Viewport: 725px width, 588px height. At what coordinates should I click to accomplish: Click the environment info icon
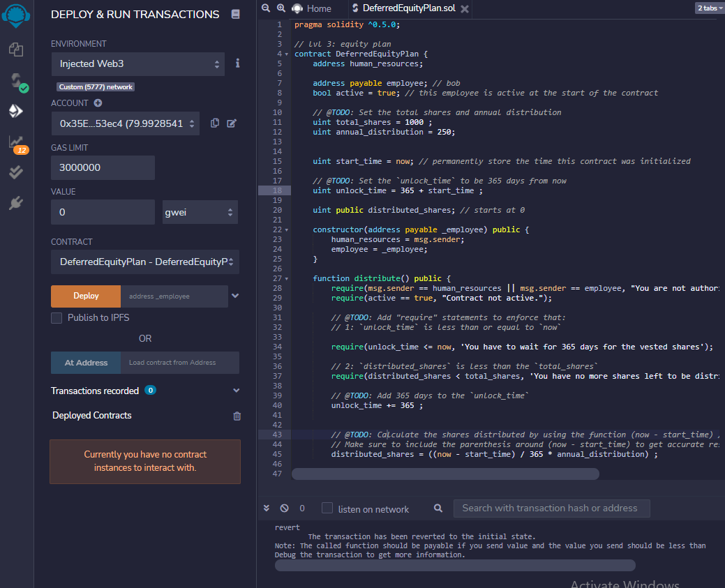(237, 63)
